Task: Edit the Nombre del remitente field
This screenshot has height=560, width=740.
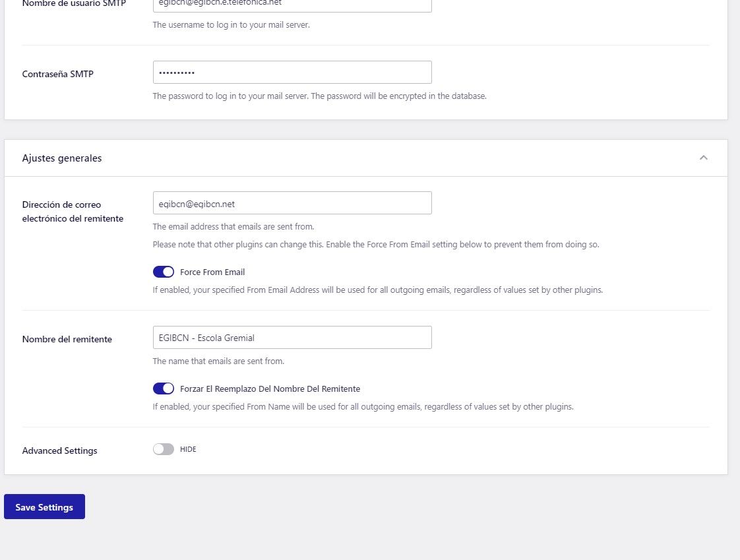Action: coord(292,338)
